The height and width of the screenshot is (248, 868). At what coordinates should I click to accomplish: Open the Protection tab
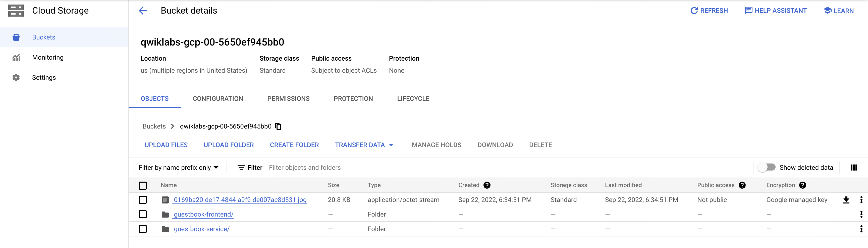[353, 99]
